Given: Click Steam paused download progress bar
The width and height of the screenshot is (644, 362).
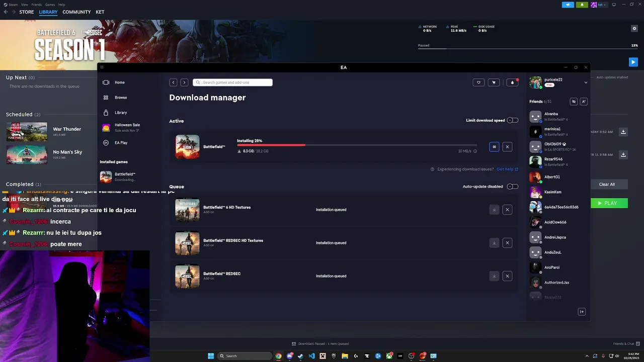Looking at the screenshot, I should pyautogui.click(x=528, y=48).
